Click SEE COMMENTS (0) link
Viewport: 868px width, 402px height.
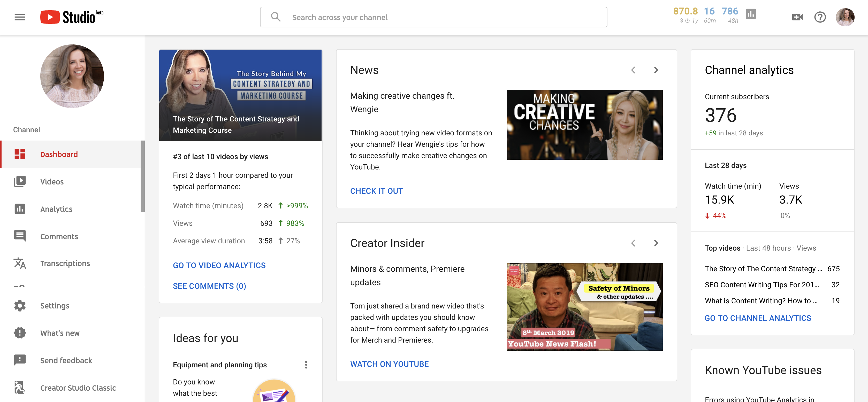click(x=209, y=286)
